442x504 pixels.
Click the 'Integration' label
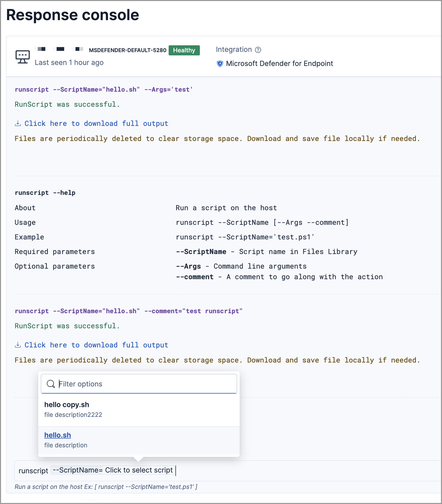point(234,50)
